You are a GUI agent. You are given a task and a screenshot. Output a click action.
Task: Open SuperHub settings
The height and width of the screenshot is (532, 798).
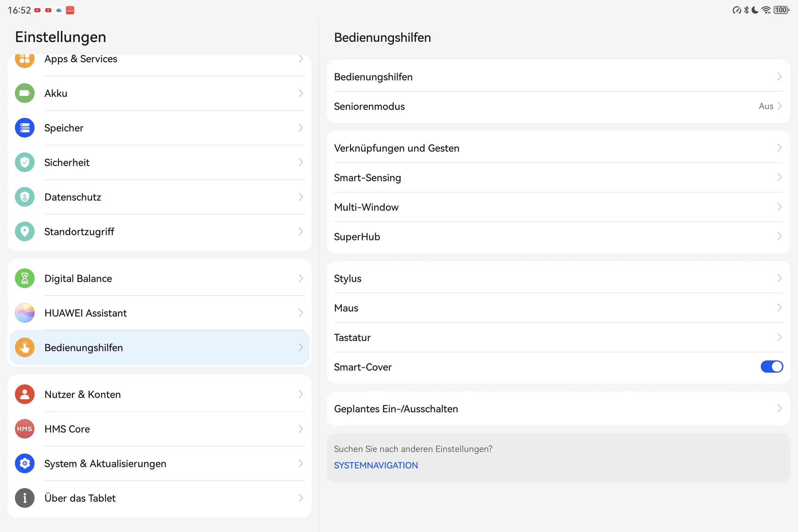[x=559, y=237]
